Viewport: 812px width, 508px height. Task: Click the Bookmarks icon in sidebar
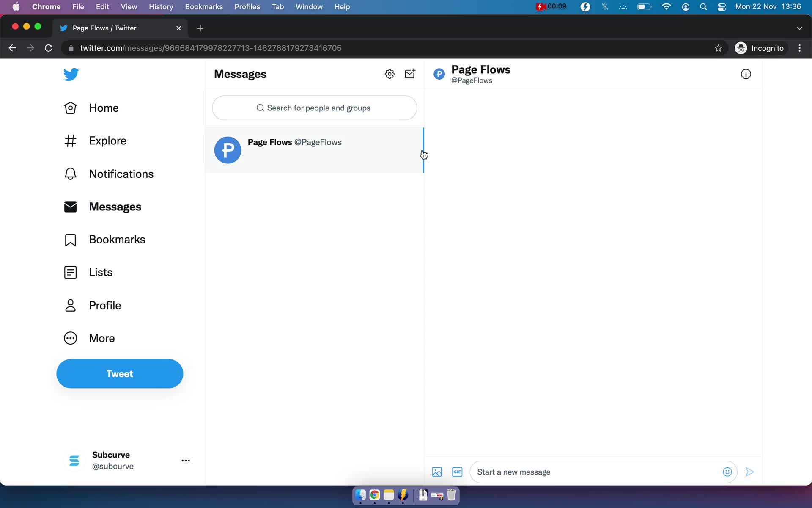(x=70, y=240)
